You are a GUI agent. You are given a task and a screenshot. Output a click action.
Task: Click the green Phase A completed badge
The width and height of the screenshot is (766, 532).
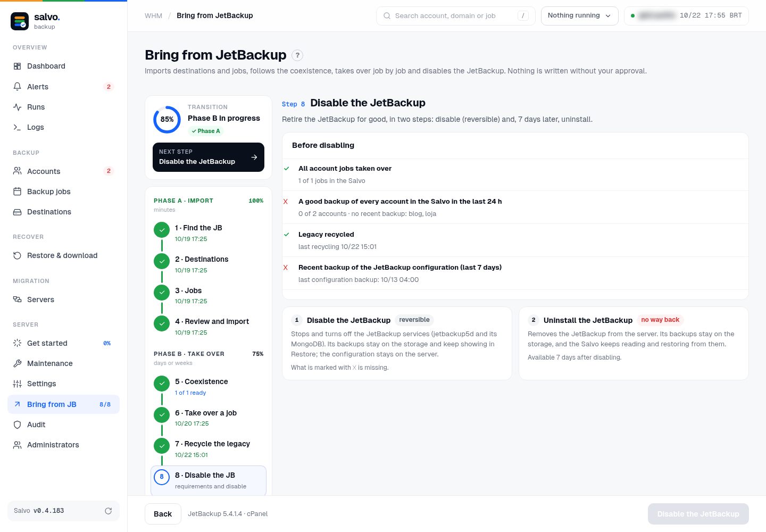[206, 131]
